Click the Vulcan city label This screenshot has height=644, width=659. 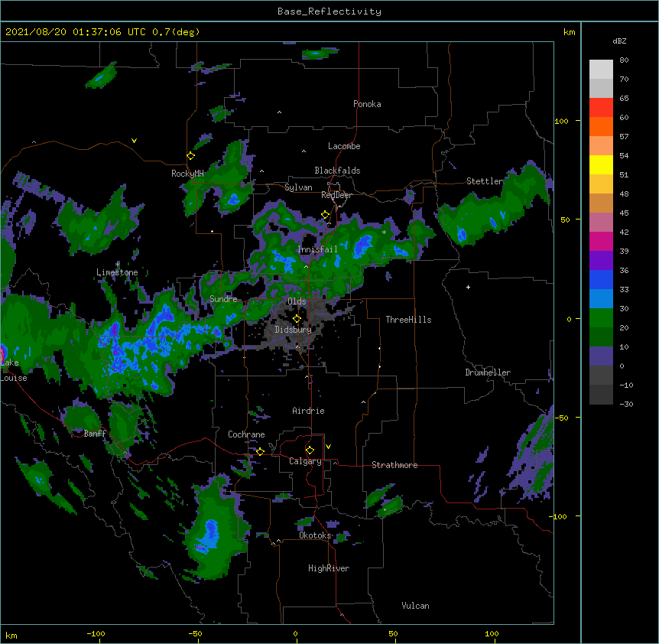click(415, 606)
